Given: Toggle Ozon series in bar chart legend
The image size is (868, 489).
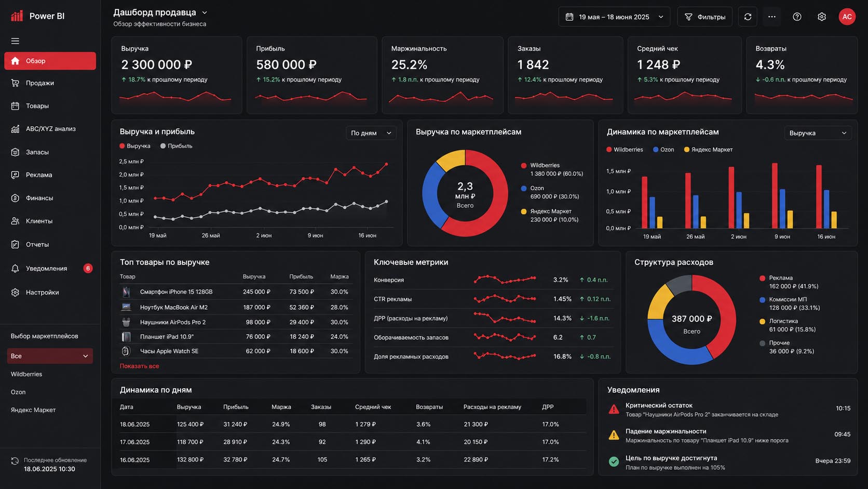Looking at the screenshot, I should (663, 150).
